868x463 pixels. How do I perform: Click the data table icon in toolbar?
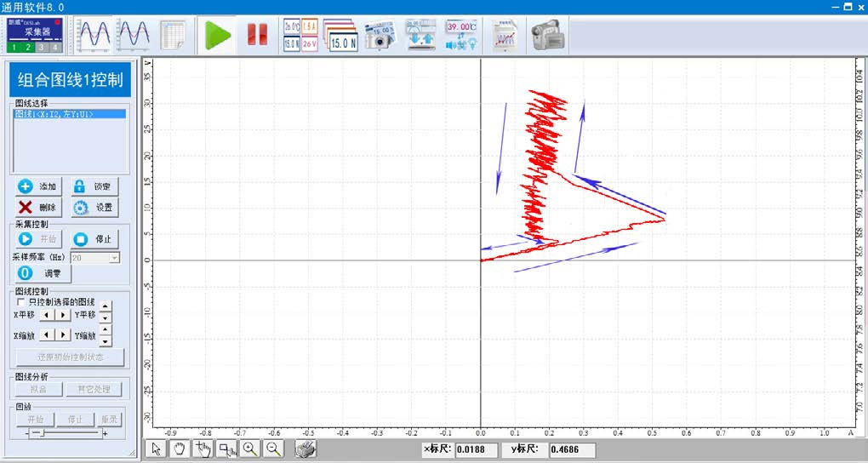coord(174,35)
